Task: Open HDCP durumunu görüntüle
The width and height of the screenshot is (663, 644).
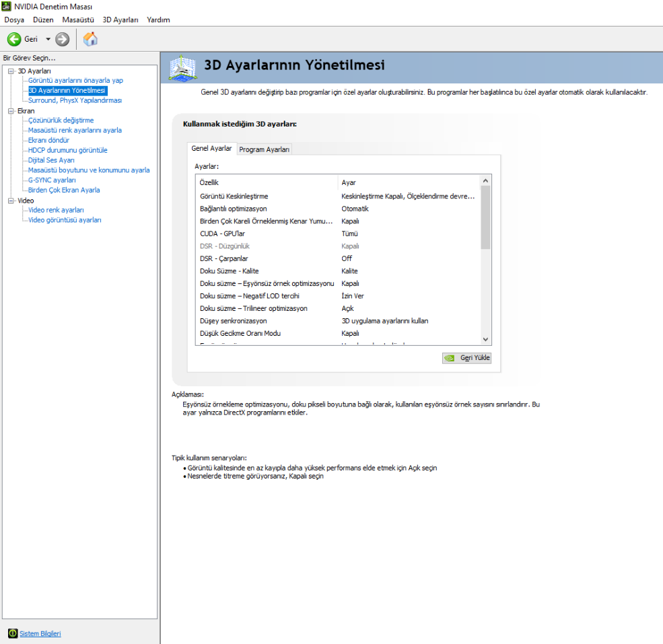Action: click(x=68, y=150)
